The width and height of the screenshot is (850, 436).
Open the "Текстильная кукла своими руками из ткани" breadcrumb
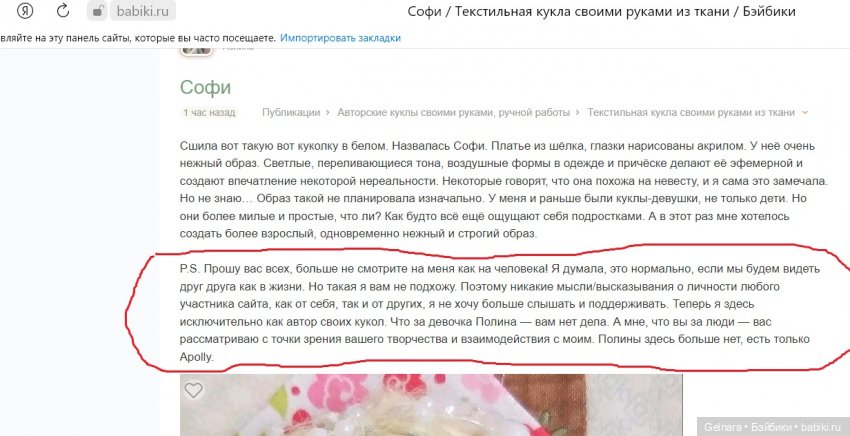pos(691,113)
